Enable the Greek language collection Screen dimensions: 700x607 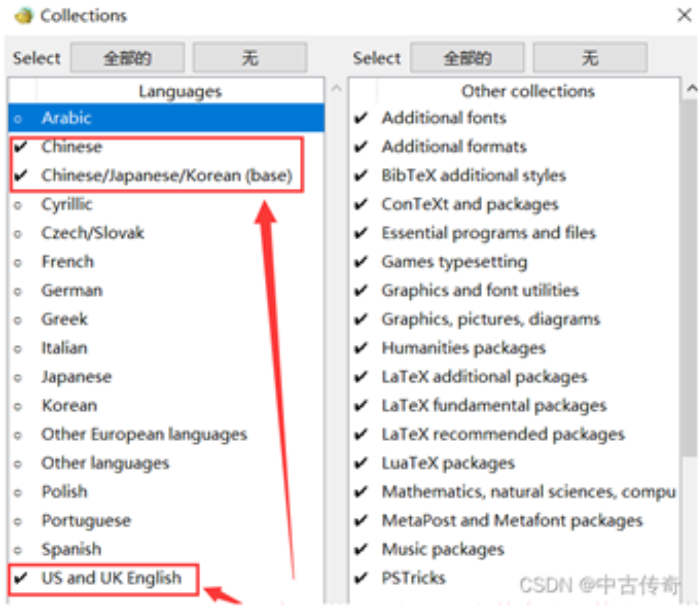pyautogui.click(x=166, y=319)
